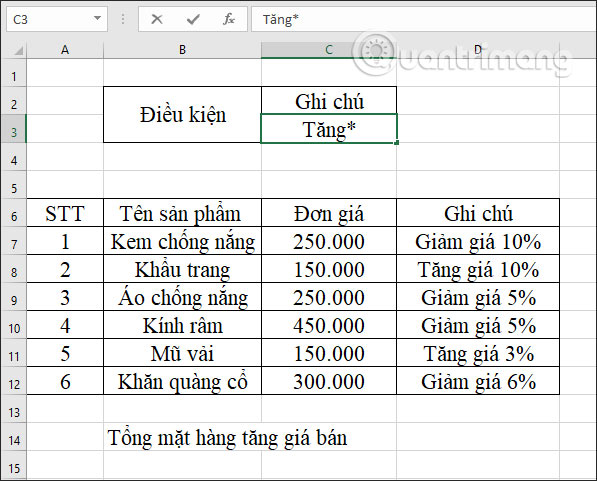The image size is (597, 481).
Task: Select the Kính râm cell
Action: [x=182, y=325]
